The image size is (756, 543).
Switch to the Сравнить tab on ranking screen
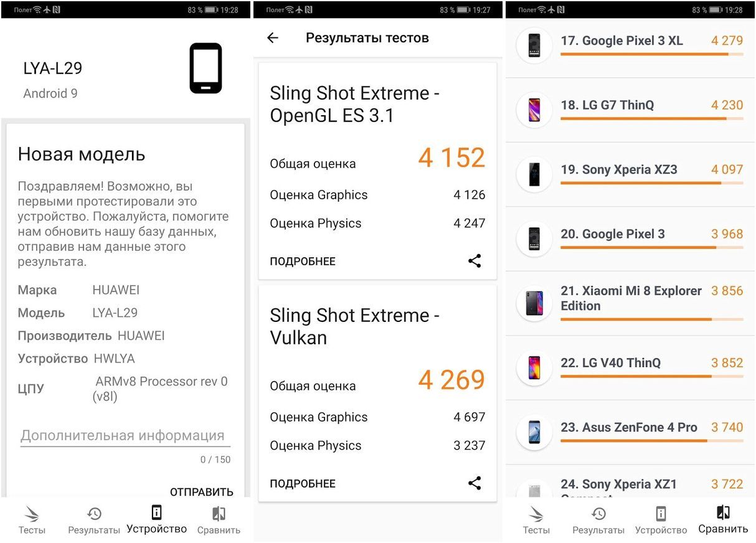point(722,519)
